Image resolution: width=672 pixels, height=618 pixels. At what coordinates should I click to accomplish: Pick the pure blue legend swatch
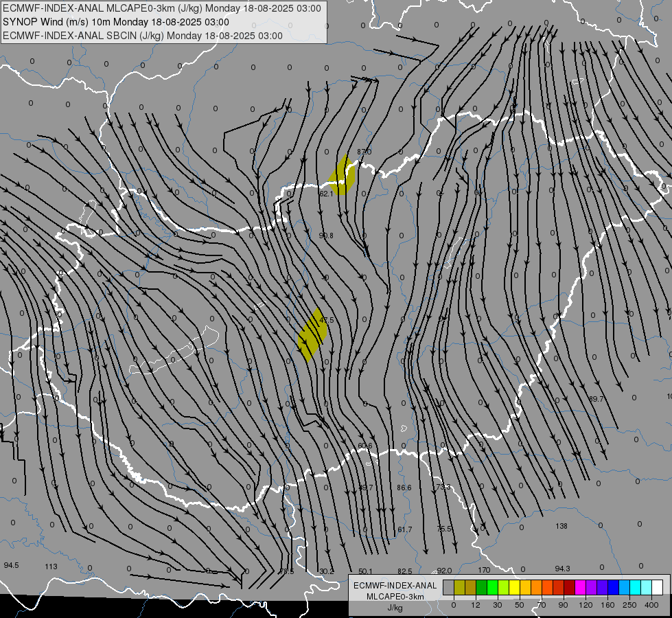pos(613,588)
